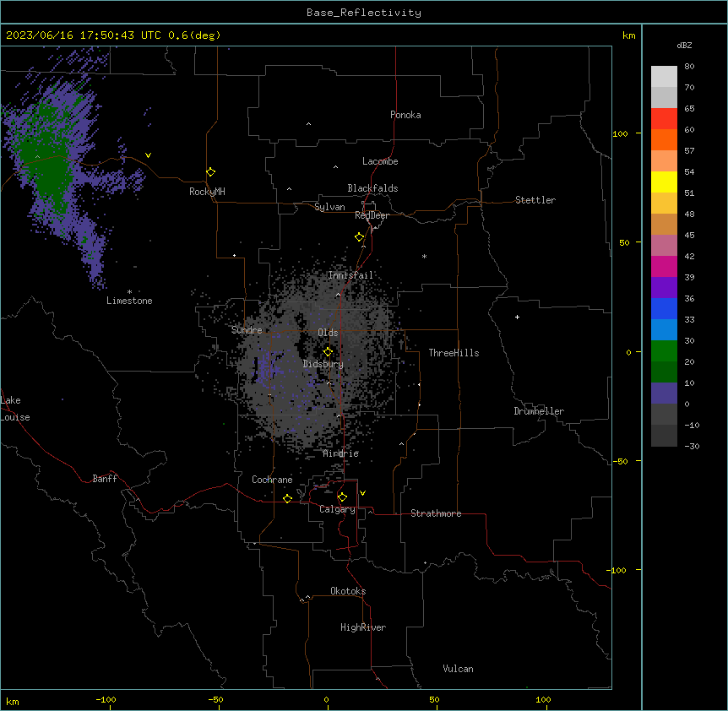Viewport: 728px width, 711px height.
Task: Click the yellow marker west of Calgary
Action: (x=287, y=498)
